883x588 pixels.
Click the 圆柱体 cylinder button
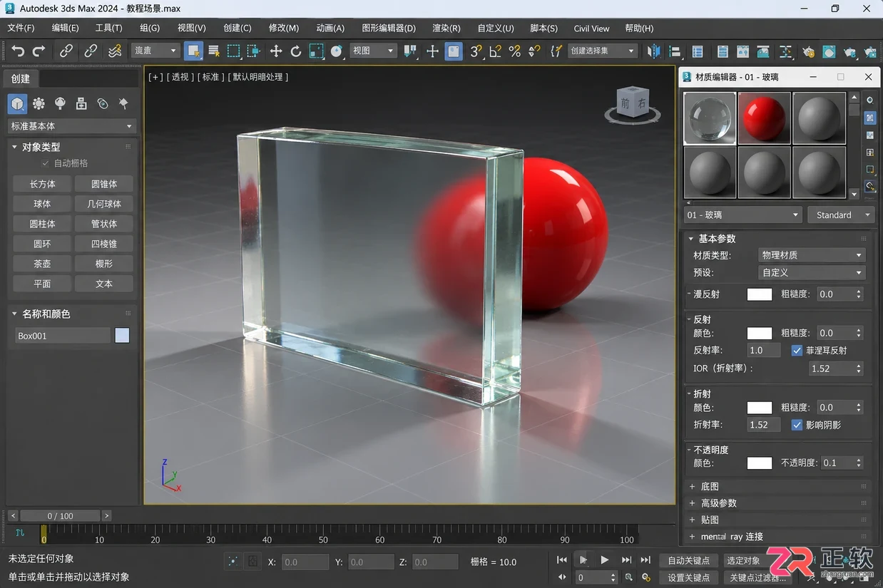[x=42, y=224]
